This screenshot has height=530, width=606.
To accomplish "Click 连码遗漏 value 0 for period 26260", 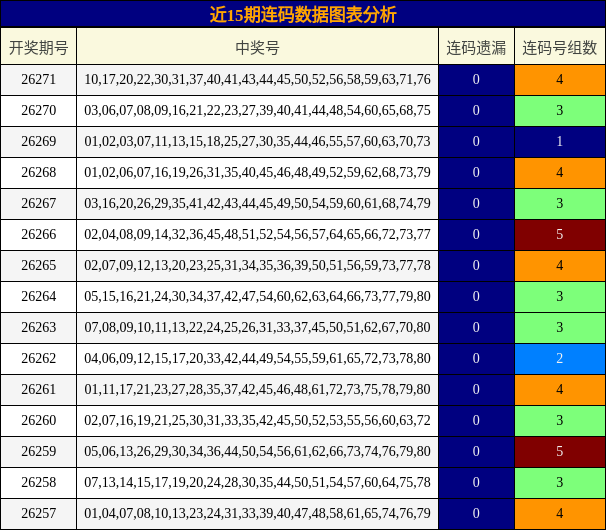I will (476, 420).
